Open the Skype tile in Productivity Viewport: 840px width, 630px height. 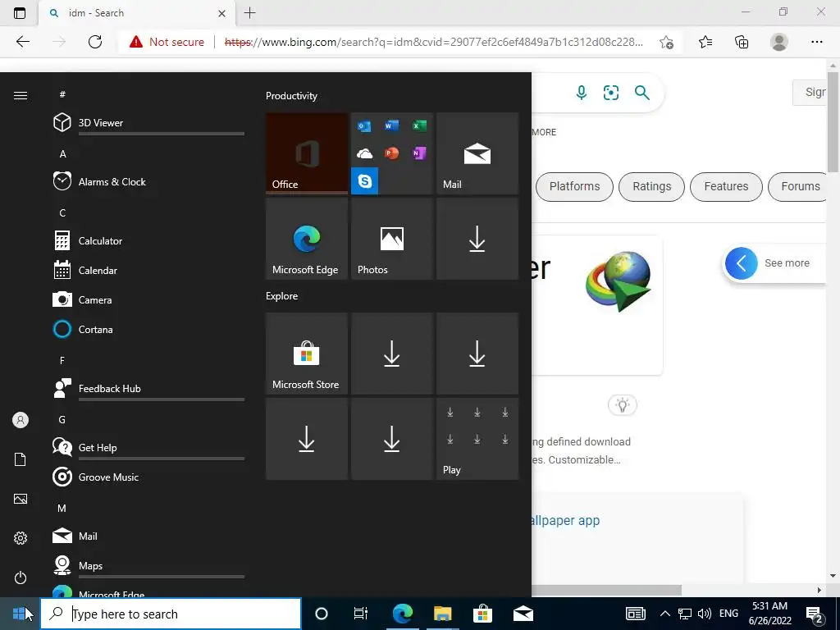365,180
